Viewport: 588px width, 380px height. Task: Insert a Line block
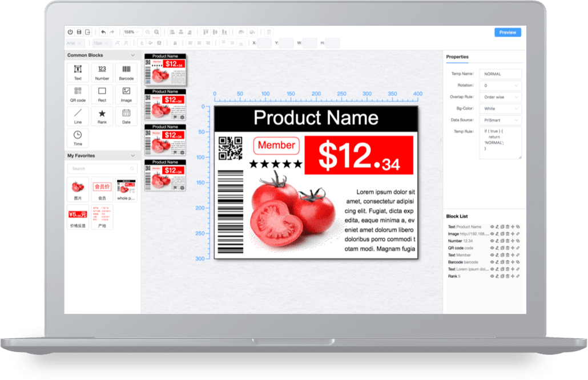pyautogui.click(x=78, y=116)
